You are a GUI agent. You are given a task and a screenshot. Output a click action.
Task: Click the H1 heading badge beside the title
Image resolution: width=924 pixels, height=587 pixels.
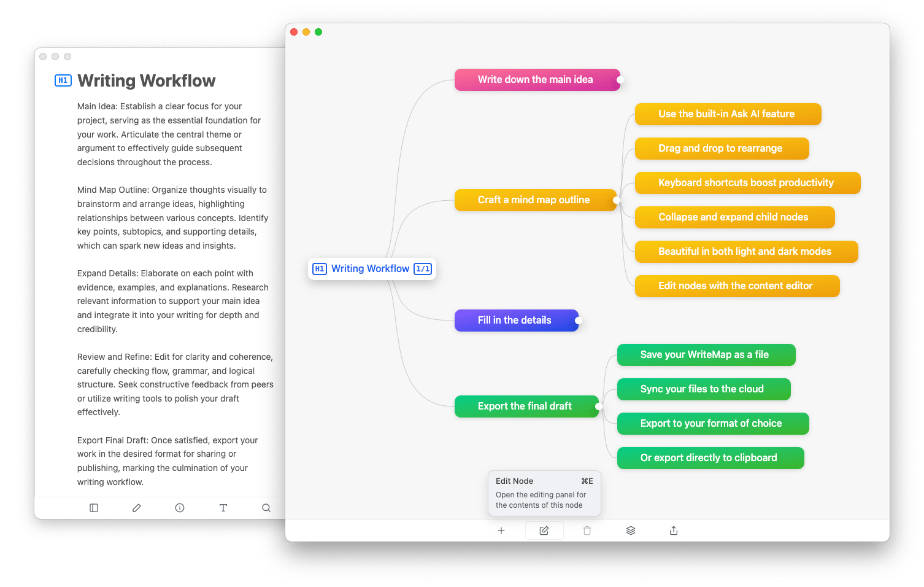pos(63,80)
